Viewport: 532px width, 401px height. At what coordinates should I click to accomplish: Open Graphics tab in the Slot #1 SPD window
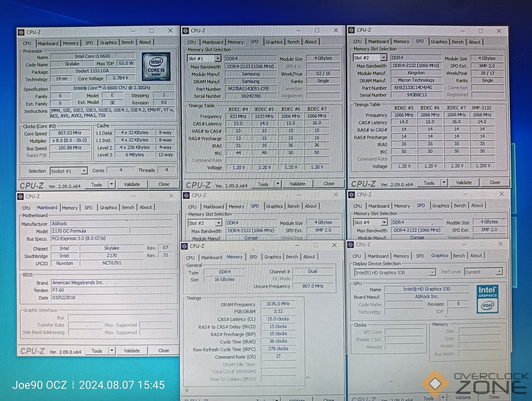tap(274, 42)
